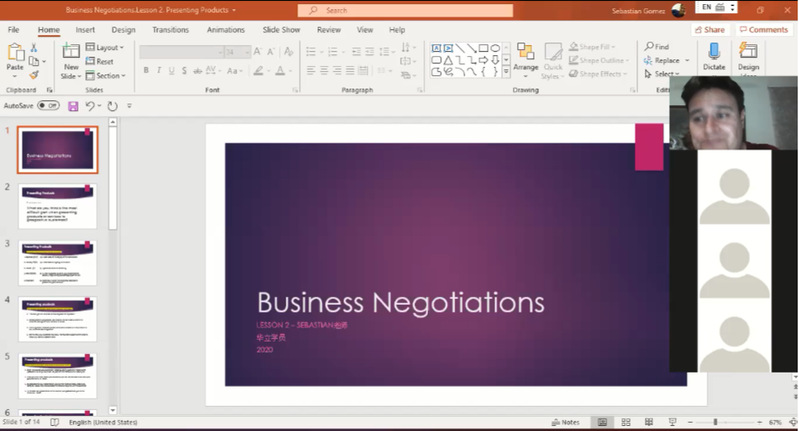Open the Comments button
The width and height of the screenshot is (799, 431).
click(x=763, y=30)
